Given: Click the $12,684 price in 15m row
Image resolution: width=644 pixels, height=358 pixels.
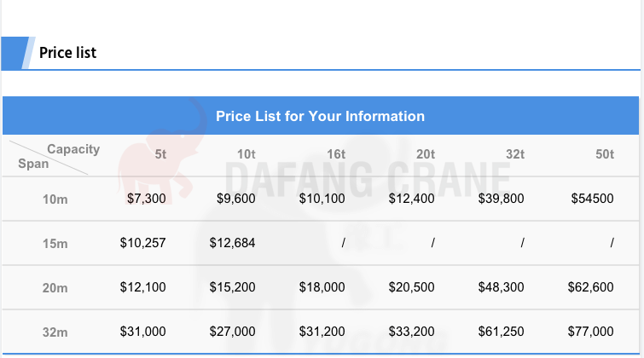Looking at the screenshot, I should [x=233, y=243].
